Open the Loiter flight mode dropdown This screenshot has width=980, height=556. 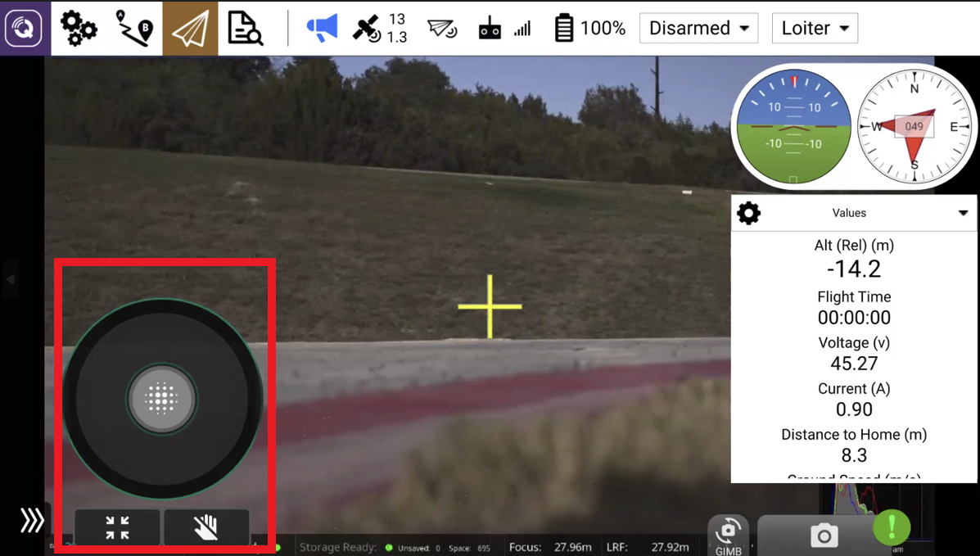[815, 29]
